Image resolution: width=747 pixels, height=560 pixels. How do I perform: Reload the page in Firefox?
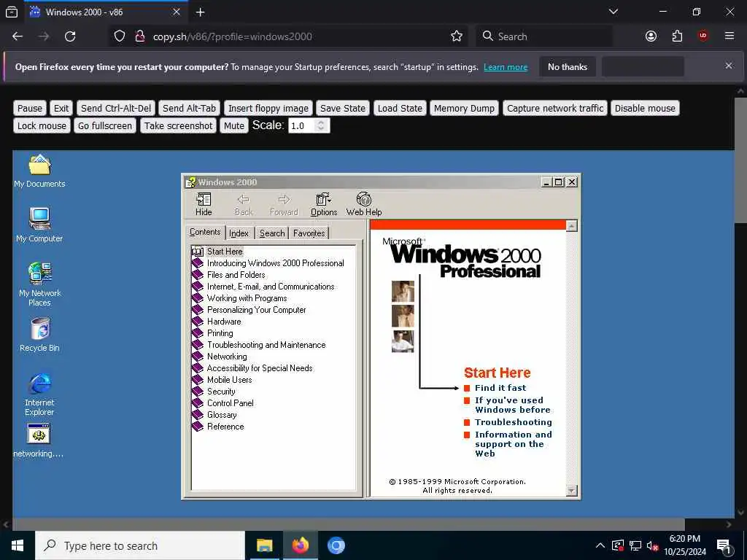coord(70,36)
